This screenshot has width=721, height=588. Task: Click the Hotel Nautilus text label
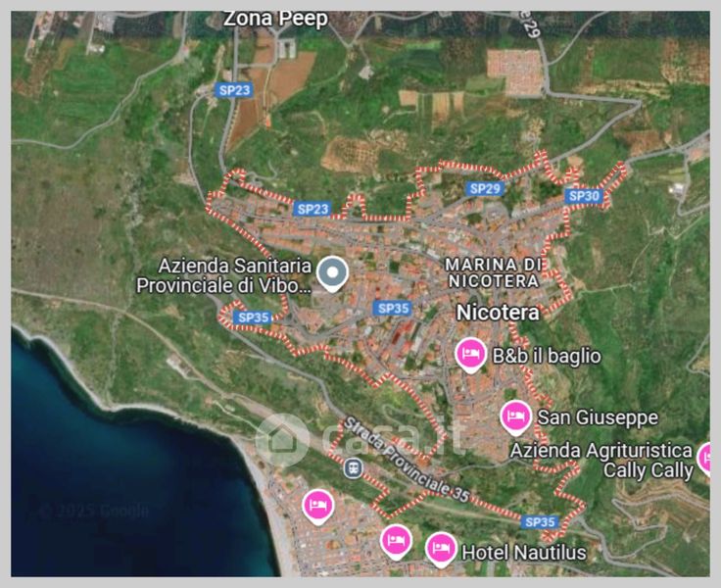tap(524, 553)
